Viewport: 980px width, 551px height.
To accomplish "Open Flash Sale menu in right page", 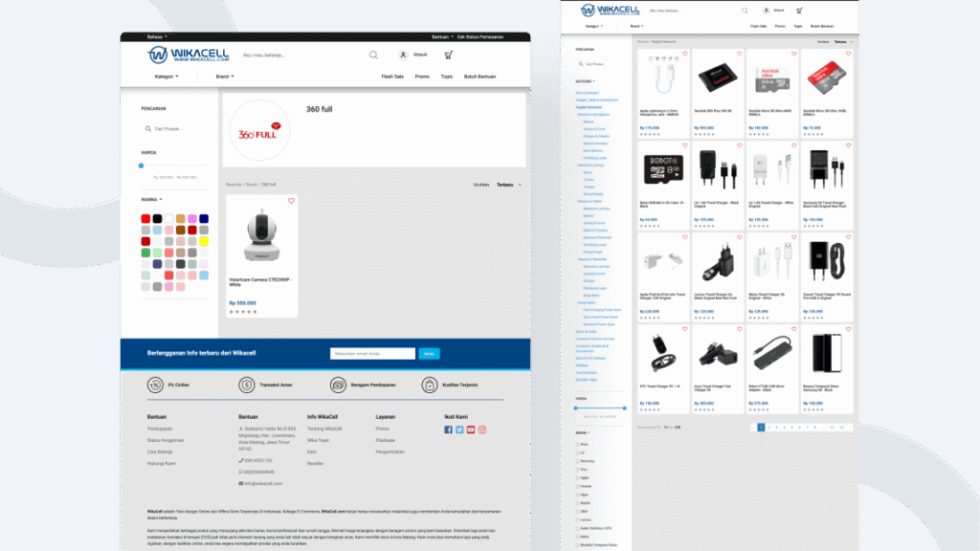I will pos(759,26).
